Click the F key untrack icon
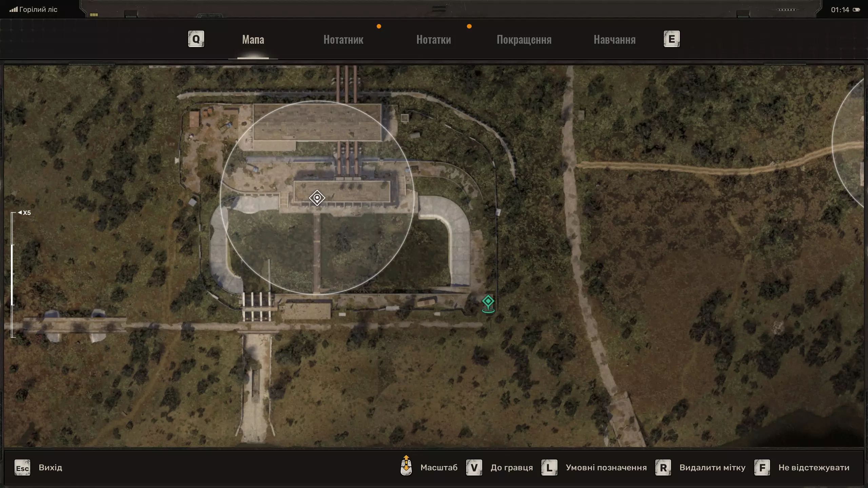868x488 pixels. click(x=762, y=468)
